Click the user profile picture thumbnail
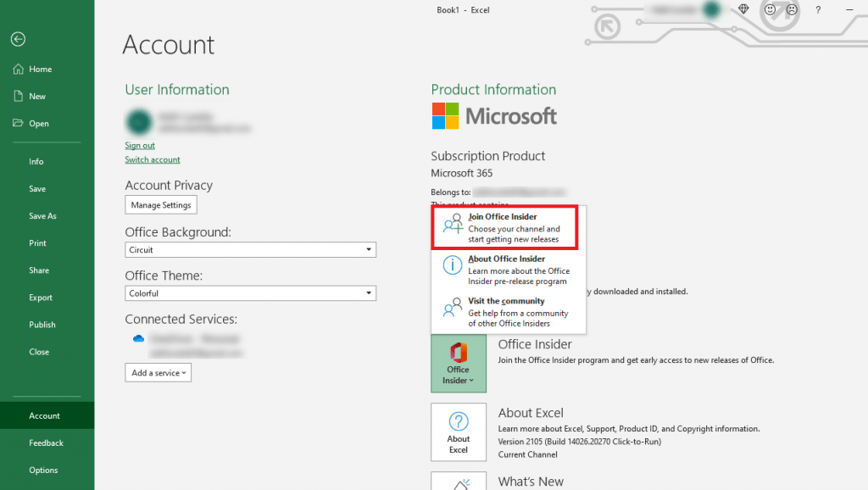The width and height of the screenshot is (868, 490). [x=138, y=121]
